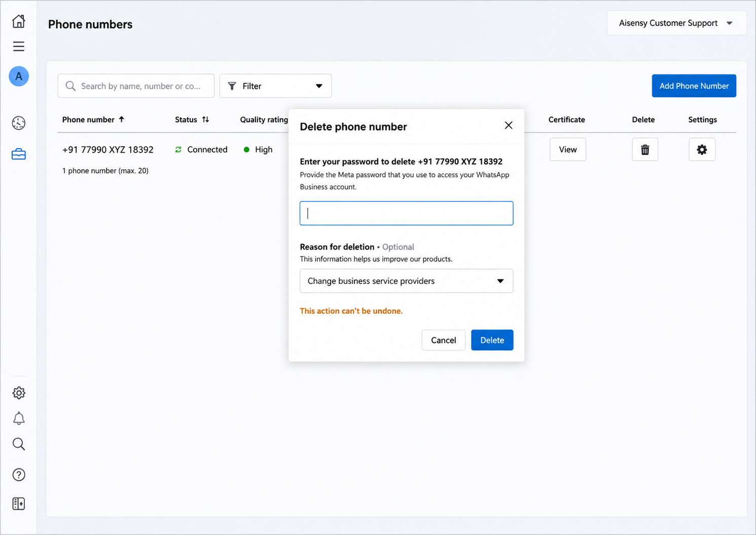This screenshot has height=535, width=756.
Task: Click the Connected status text
Action: (207, 150)
